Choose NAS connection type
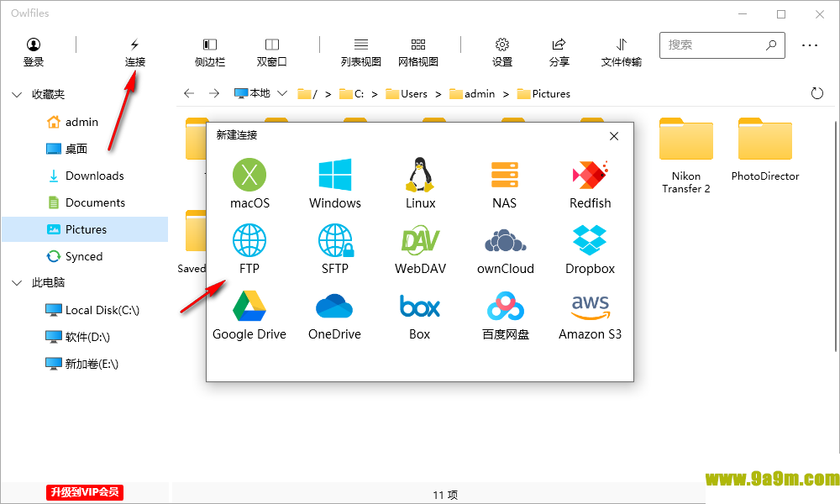840x504 pixels. coord(505,184)
